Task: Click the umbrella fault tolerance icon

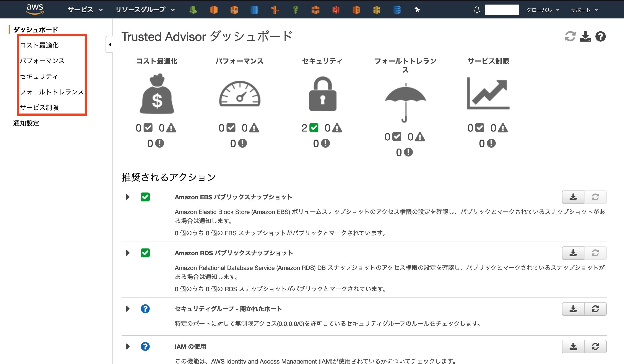Action: coord(405,102)
